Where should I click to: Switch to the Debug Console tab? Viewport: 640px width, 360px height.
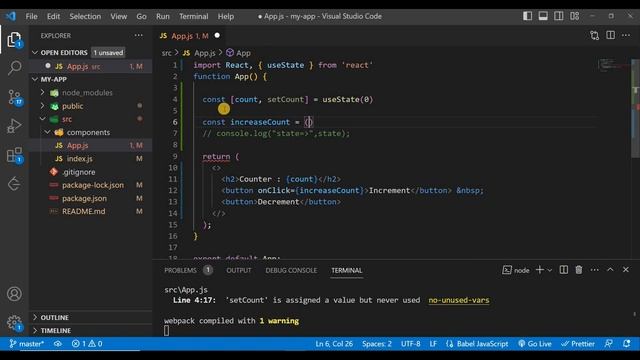click(291, 270)
